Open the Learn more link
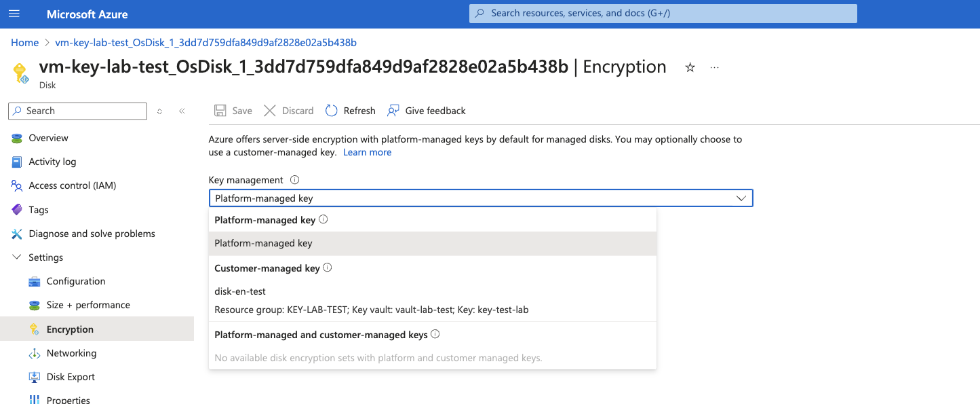Screen dimensions: 980x404 367,152
